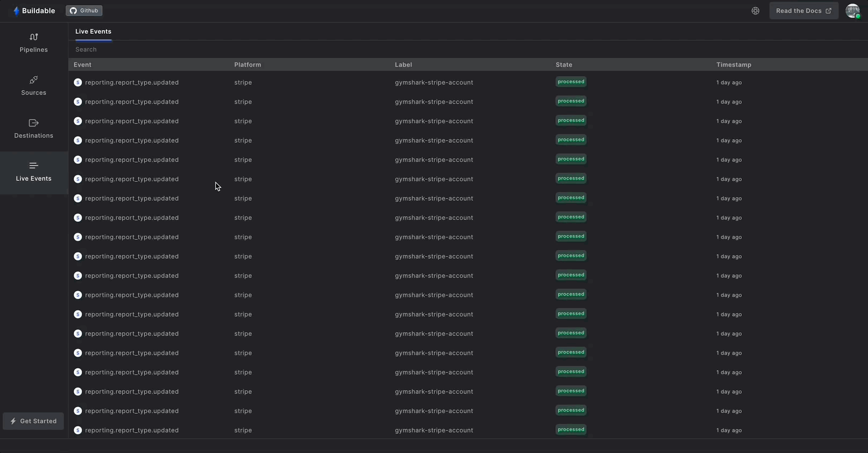Screen dimensions: 868x453
Task: Click the Stripe icon in the topmost event row
Action: point(78,82)
